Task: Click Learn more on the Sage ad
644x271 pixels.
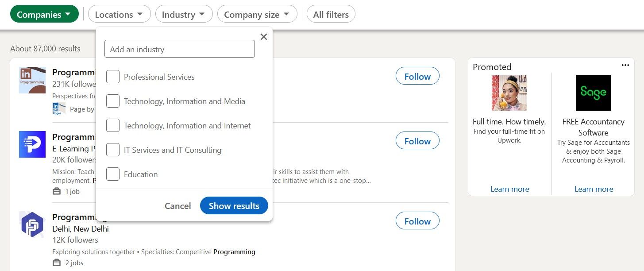Action: (x=594, y=189)
